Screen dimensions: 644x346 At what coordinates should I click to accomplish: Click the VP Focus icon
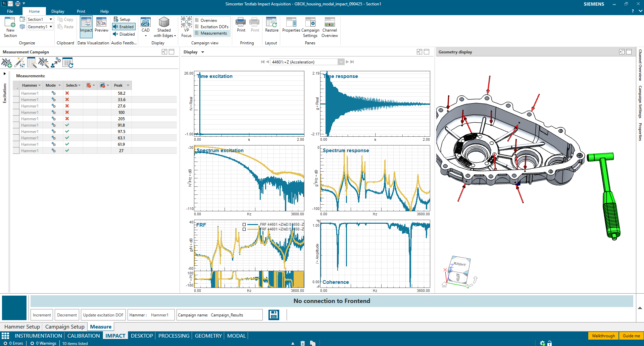[x=186, y=25]
